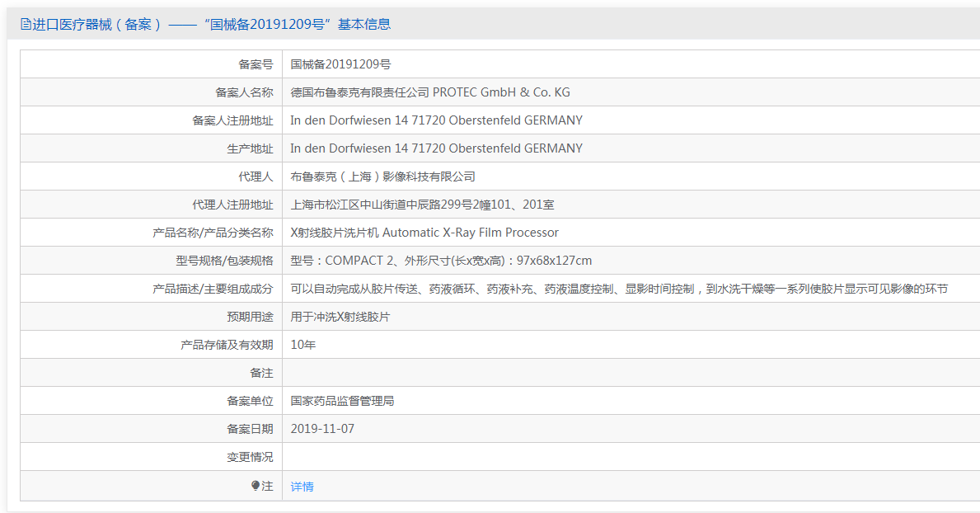980x513 pixels.
Task: Click the 产品名称/产品分类名称 label
Action: (213, 232)
